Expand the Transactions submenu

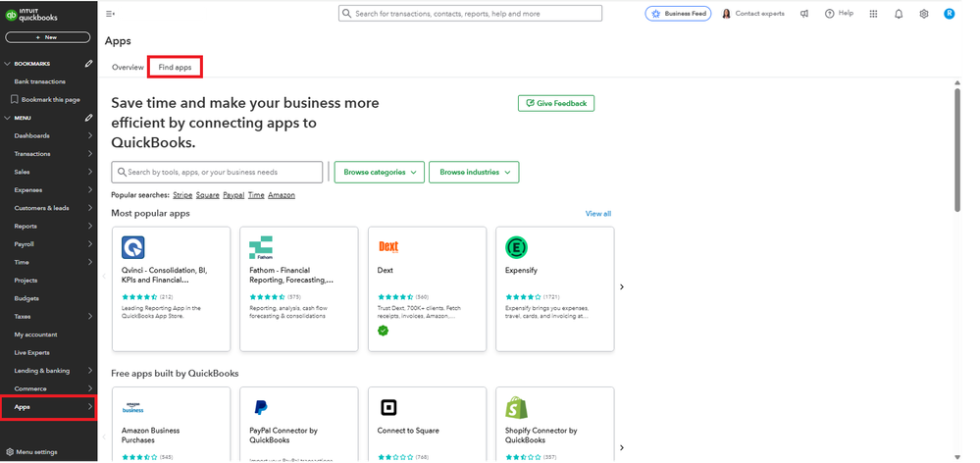point(90,154)
